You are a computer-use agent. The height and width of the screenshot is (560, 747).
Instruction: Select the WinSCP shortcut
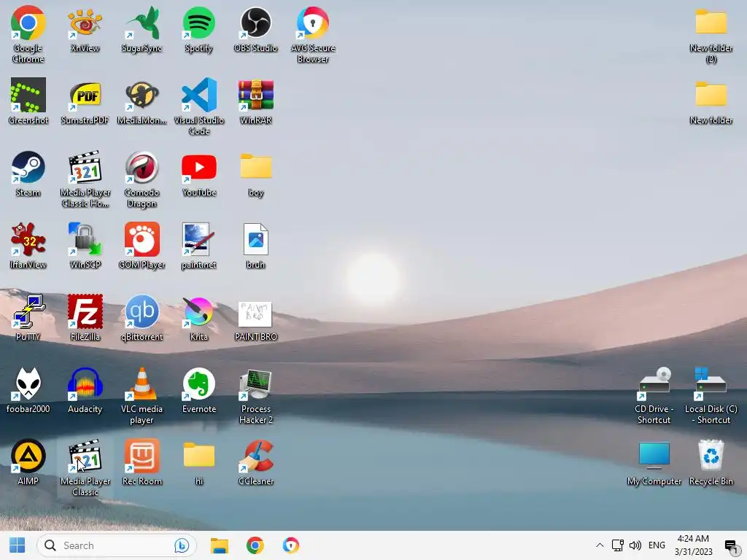[x=85, y=239]
